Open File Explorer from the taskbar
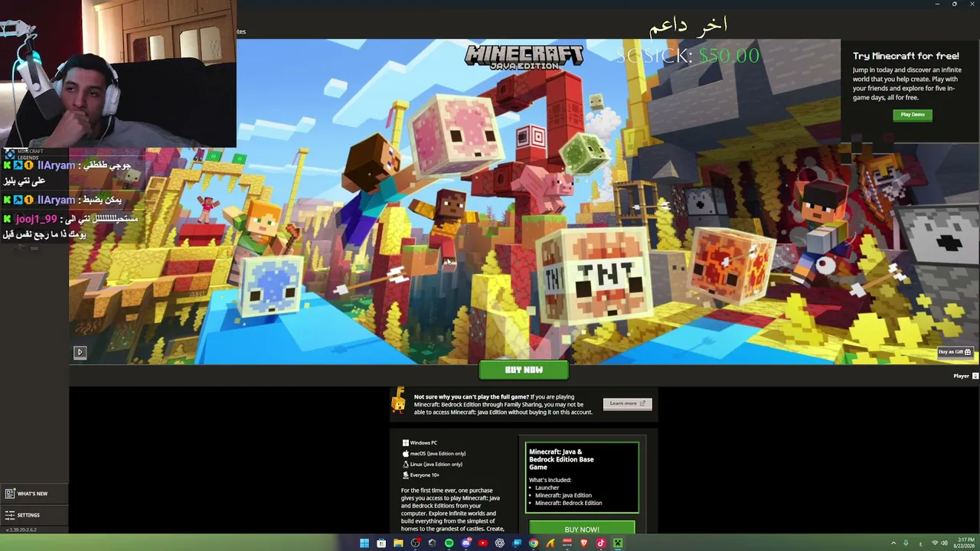Image resolution: width=980 pixels, height=551 pixels. [398, 543]
